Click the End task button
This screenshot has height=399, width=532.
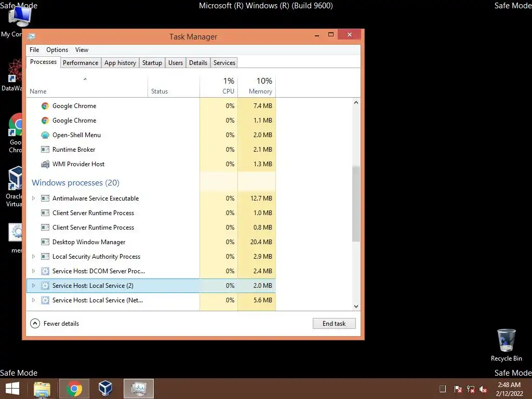[x=334, y=324]
